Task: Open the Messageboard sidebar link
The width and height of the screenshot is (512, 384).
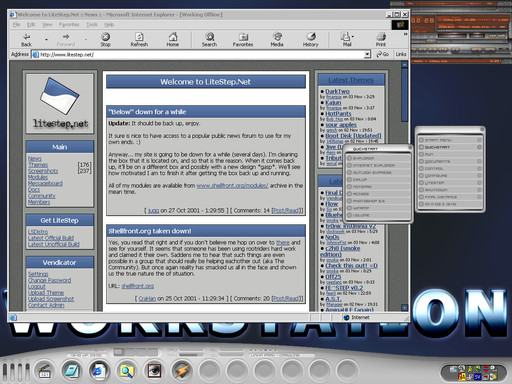Action: coord(45,183)
